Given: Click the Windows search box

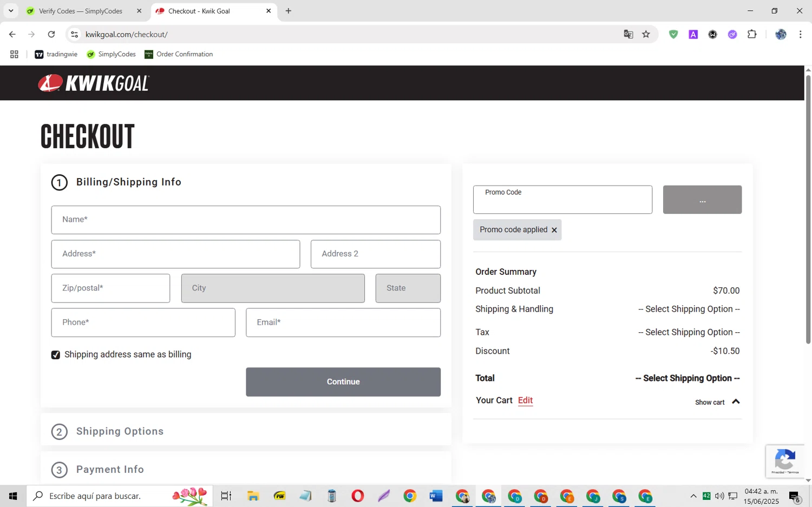Looking at the screenshot, I should 120,496.
